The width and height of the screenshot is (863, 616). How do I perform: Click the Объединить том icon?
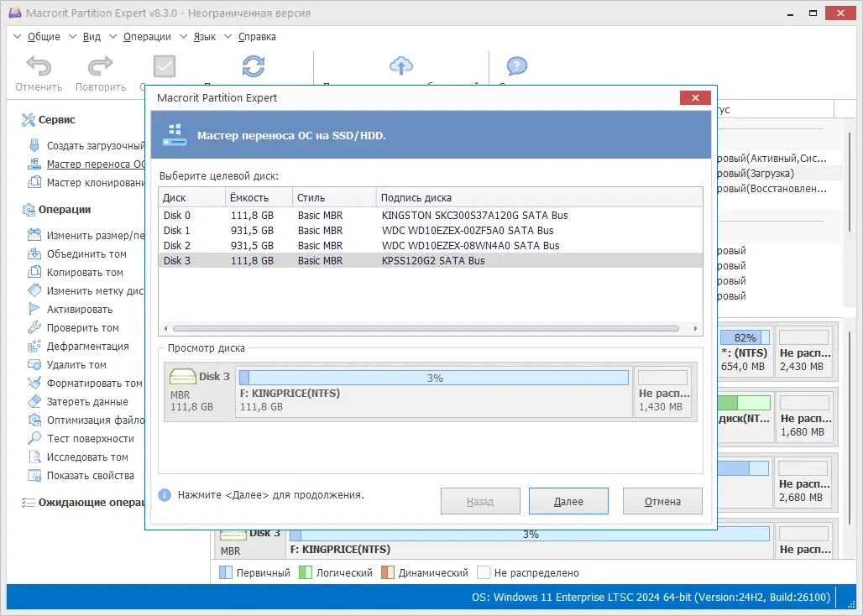[x=34, y=253]
